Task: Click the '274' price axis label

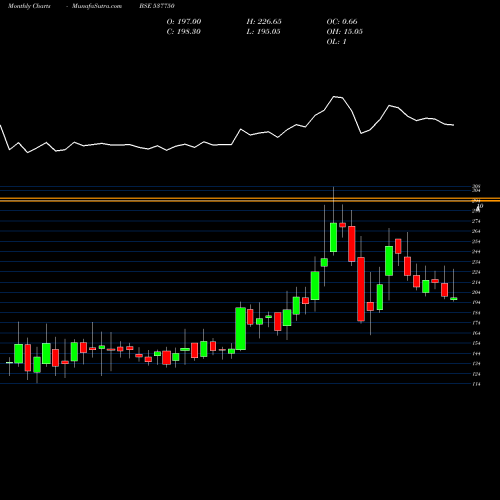Action: pyautogui.click(x=476, y=221)
